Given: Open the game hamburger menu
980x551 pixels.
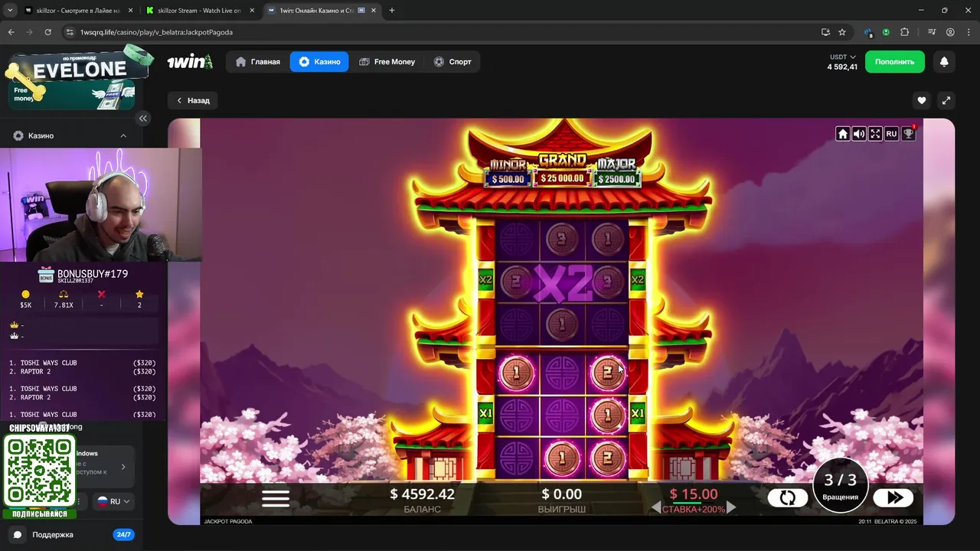Looking at the screenshot, I should (x=276, y=498).
